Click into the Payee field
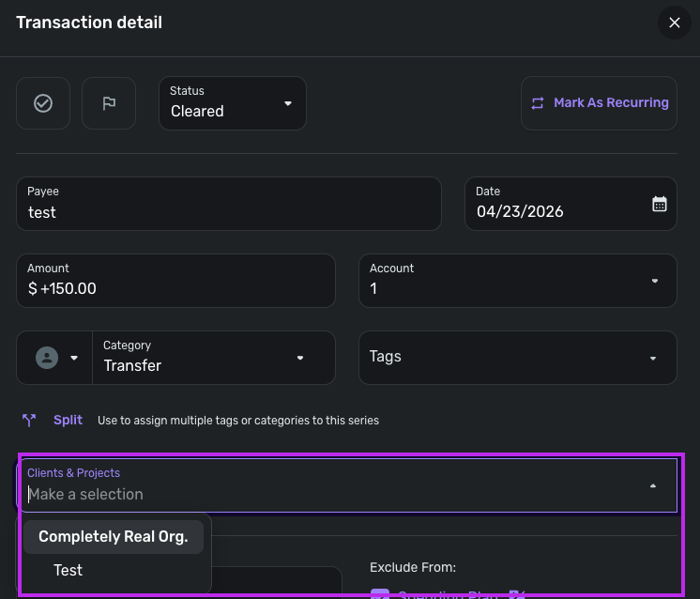Image resolution: width=700 pixels, height=599 pixels. [228, 212]
